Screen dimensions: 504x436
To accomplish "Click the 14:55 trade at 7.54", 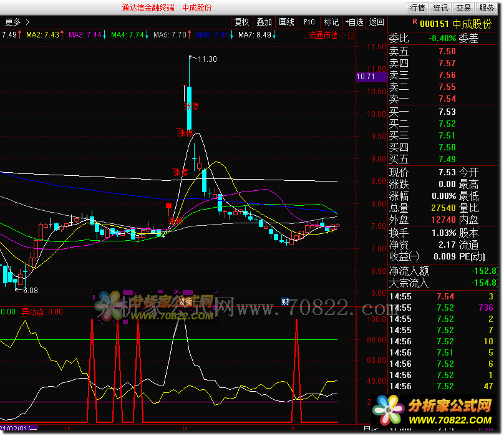I will point(442,297).
